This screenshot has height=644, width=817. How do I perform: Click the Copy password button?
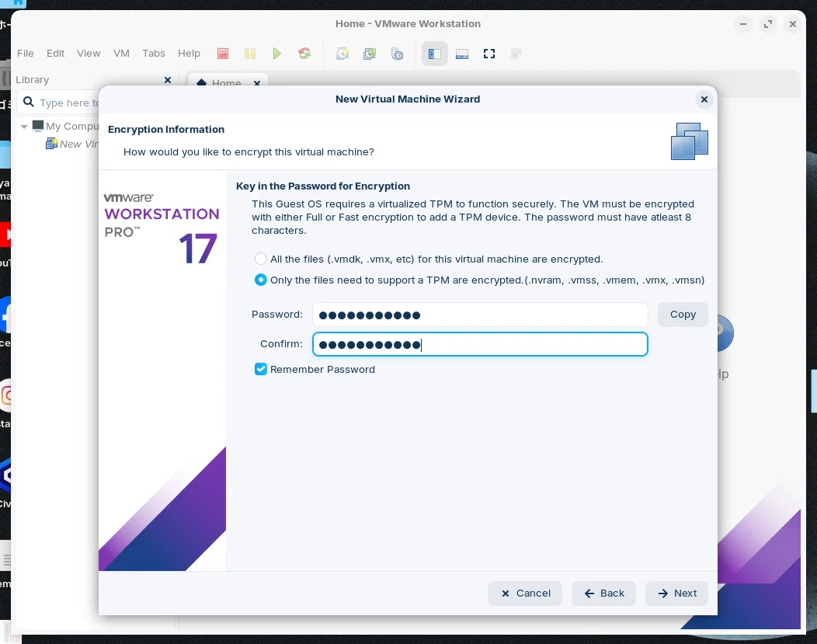(683, 314)
